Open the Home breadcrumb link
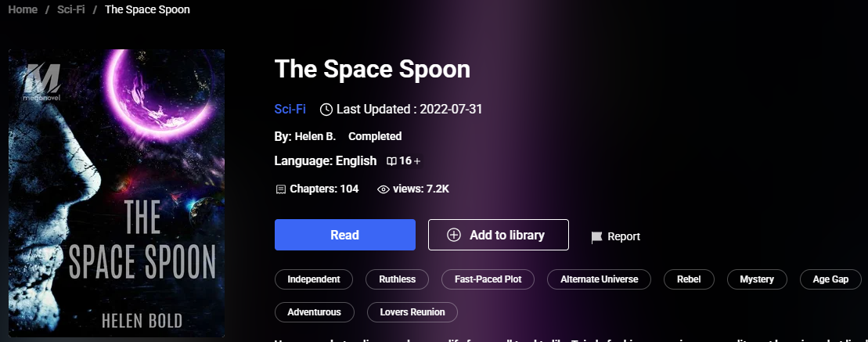This screenshot has height=342, width=868. point(23,9)
